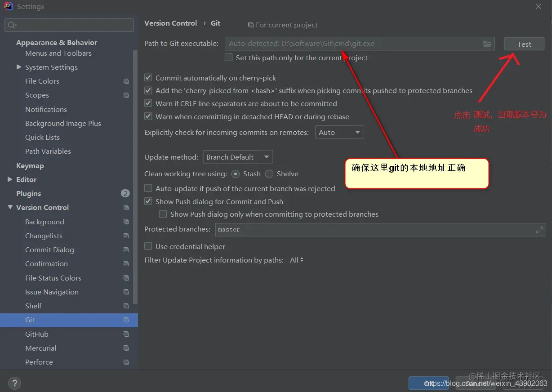
Task: Select Git in the settings tree
Action: click(x=69, y=320)
